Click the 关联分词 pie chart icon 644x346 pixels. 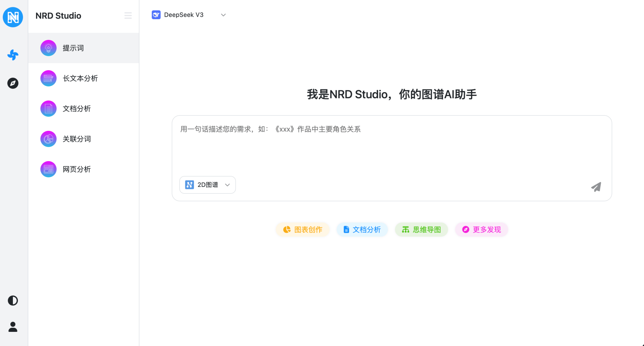coord(48,139)
